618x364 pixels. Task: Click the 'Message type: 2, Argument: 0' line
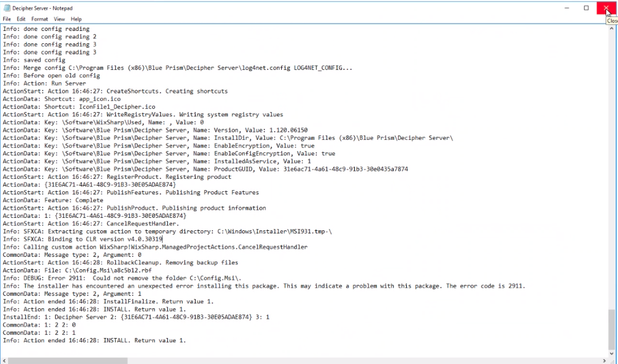coord(72,255)
